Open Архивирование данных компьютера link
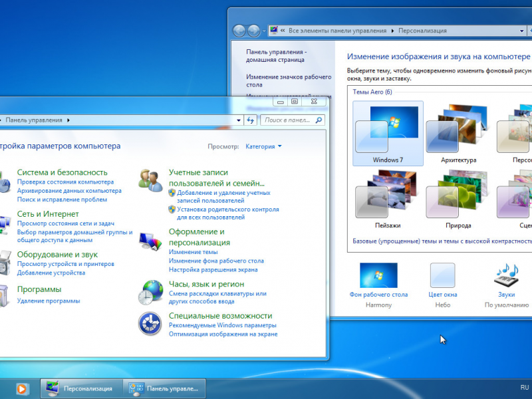The image size is (532, 399). [69, 191]
